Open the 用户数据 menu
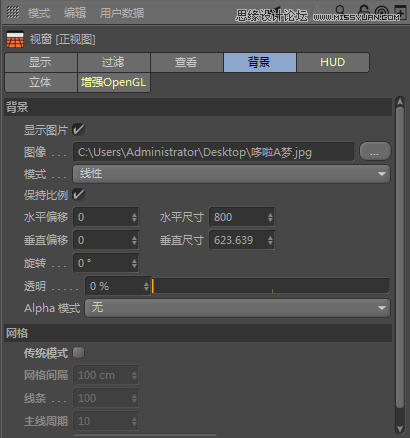Image resolution: width=410 pixels, height=438 pixels. coord(122,13)
